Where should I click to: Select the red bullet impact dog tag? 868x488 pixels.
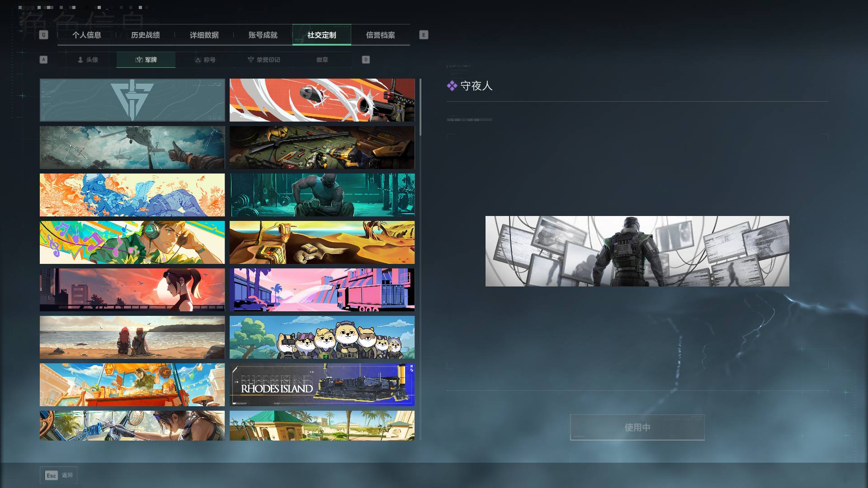coord(322,100)
